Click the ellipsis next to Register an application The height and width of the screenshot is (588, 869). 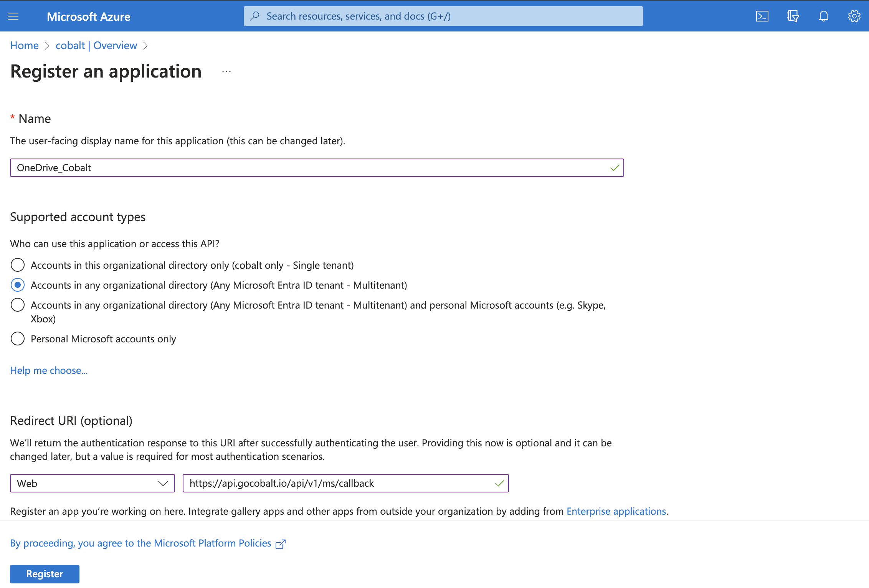click(226, 71)
